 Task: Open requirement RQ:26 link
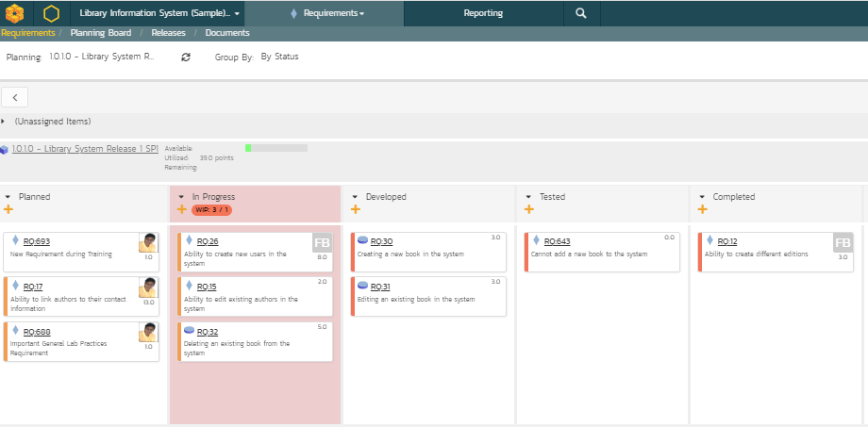[207, 241]
